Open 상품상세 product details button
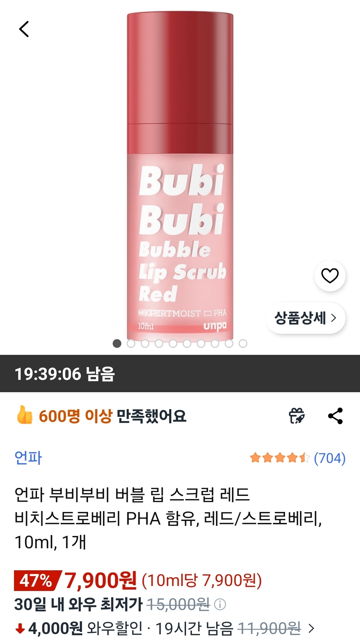360x644 pixels. pyautogui.click(x=305, y=318)
